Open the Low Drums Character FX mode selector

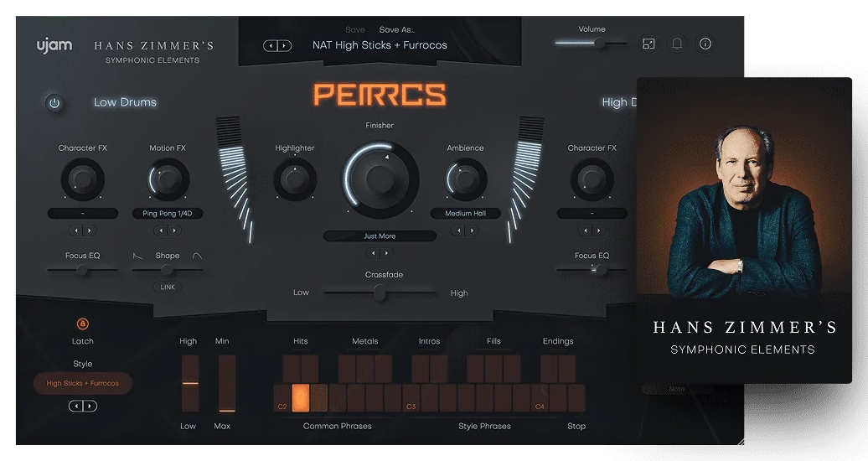82,214
